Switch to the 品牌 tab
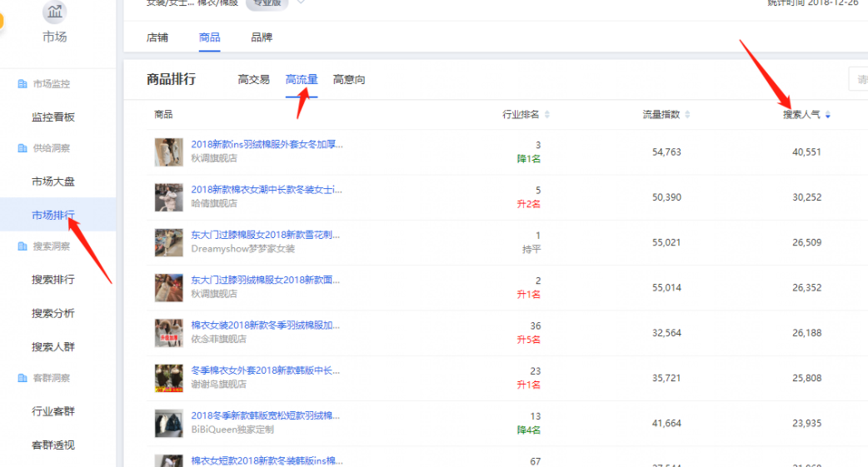Viewport: 868px width, 467px height. tap(262, 37)
